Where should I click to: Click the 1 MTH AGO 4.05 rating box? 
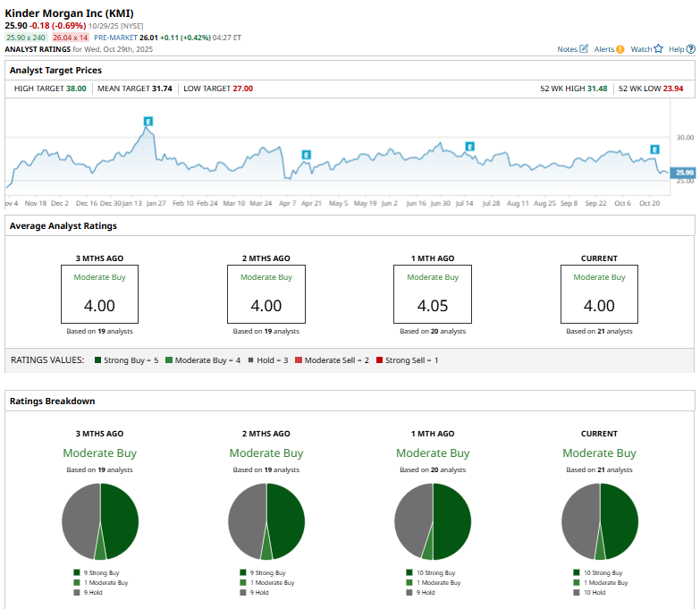pos(433,294)
